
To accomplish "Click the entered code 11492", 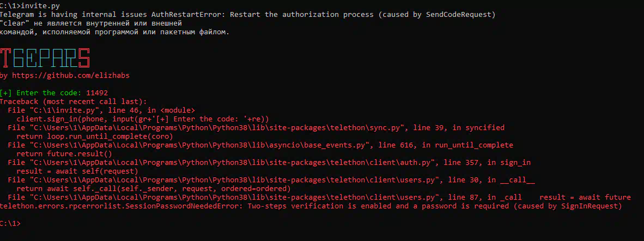I will coord(97,93).
